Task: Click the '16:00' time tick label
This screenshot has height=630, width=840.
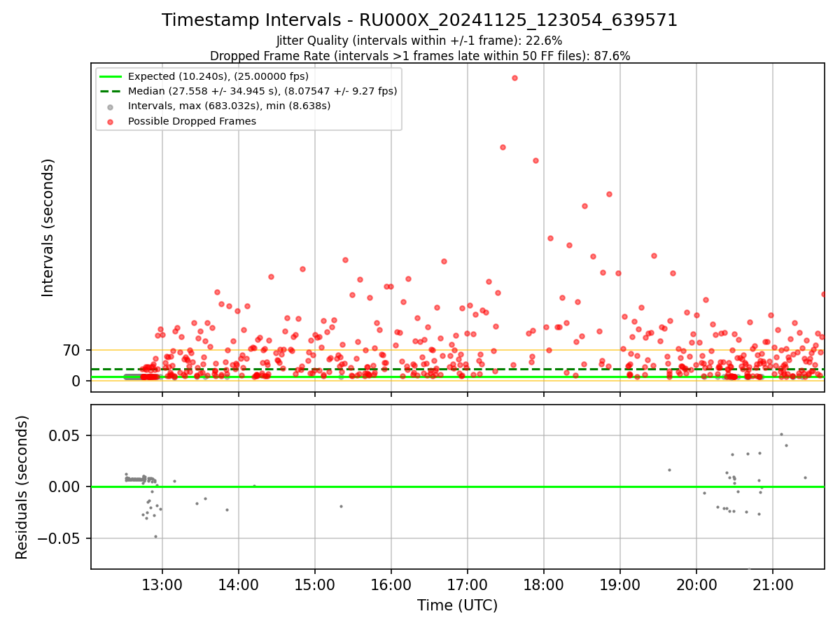Action: pyautogui.click(x=391, y=584)
